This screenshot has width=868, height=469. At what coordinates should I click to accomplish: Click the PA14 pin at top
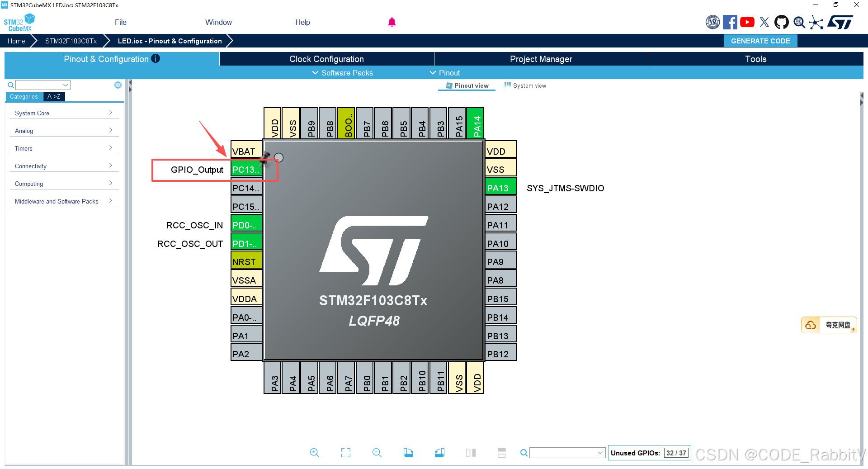click(476, 123)
